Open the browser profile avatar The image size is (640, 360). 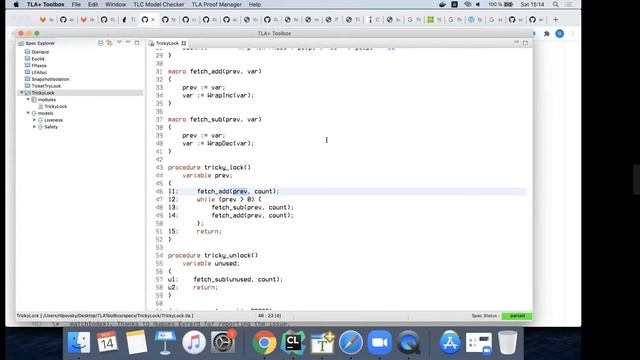560,33
